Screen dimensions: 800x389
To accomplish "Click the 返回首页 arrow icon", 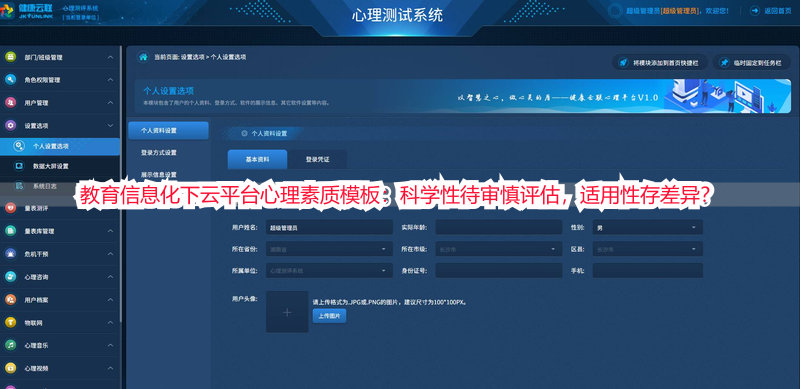I will 754,10.
